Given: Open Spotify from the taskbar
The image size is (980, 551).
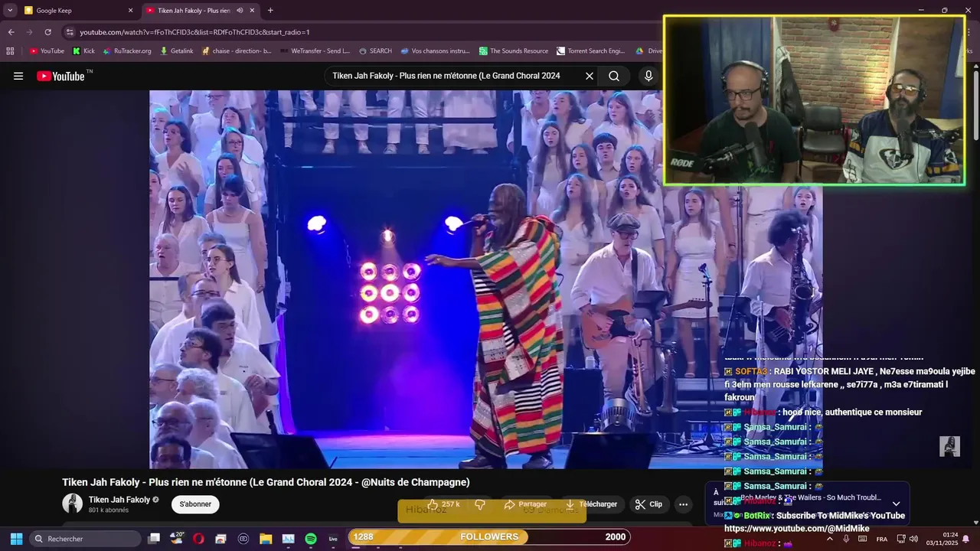Looking at the screenshot, I should pos(311,539).
